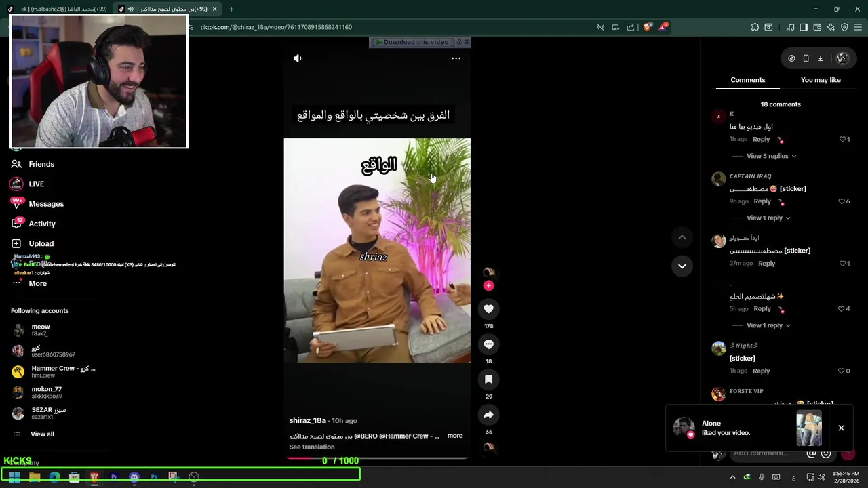Click the Add comment input field
868x488 pixels.
[x=761, y=453]
